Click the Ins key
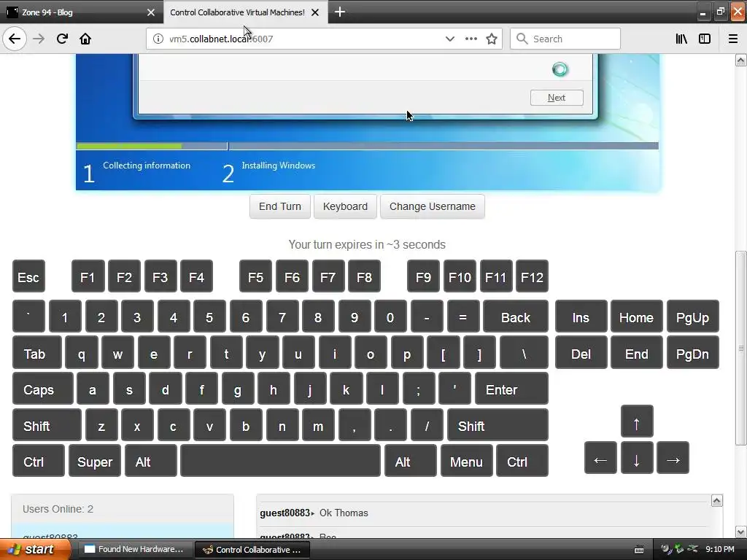 [x=581, y=316]
